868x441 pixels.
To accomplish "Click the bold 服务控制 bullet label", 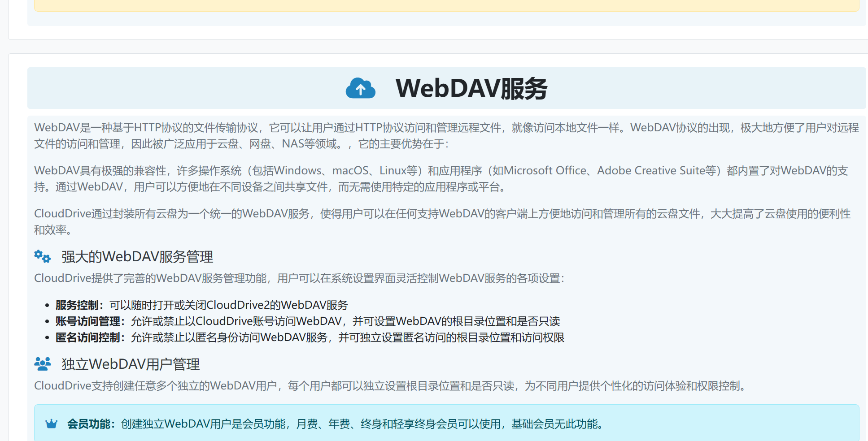I will 77,305.
